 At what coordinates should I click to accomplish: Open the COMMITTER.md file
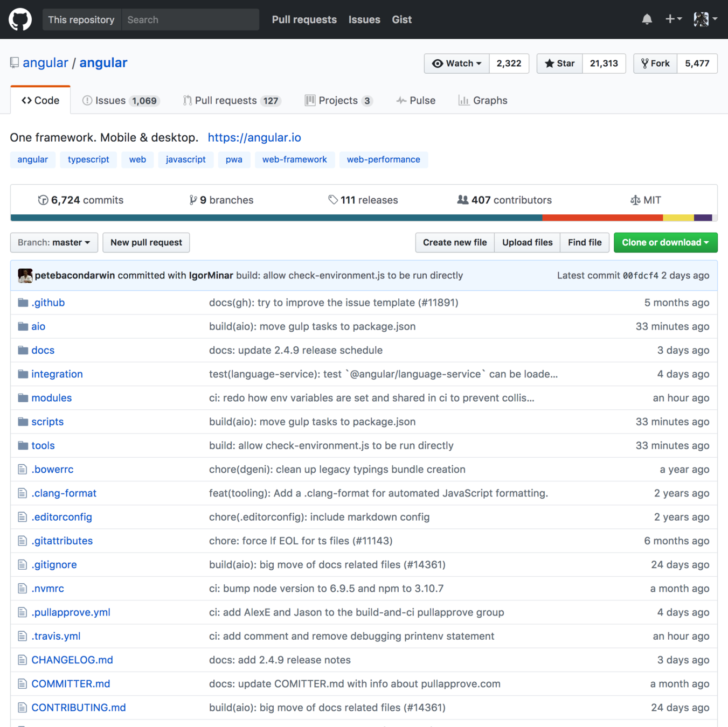(x=71, y=684)
